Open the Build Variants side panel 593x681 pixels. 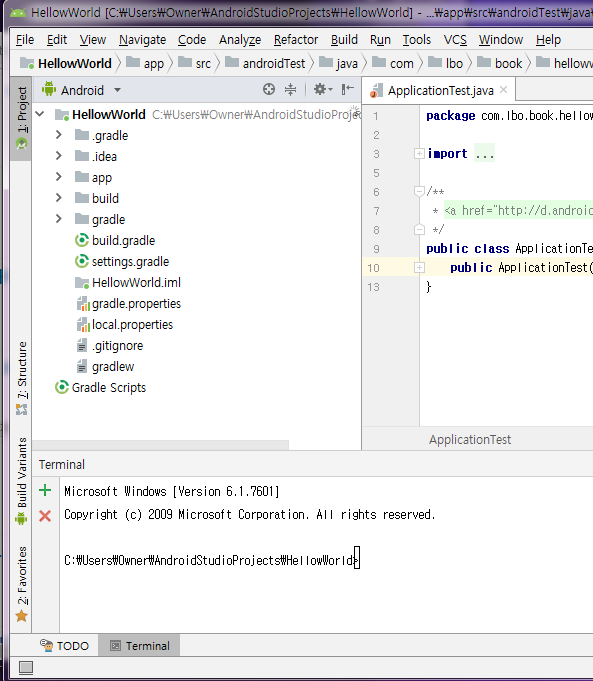pos(21,481)
